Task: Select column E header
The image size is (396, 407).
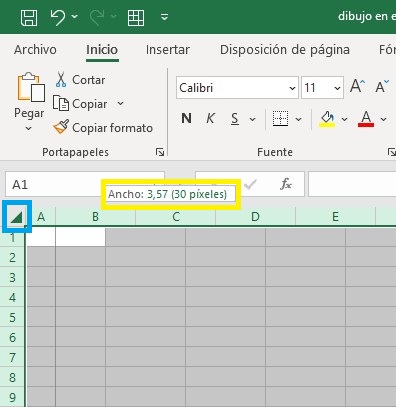Action: (x=335, y=217)
